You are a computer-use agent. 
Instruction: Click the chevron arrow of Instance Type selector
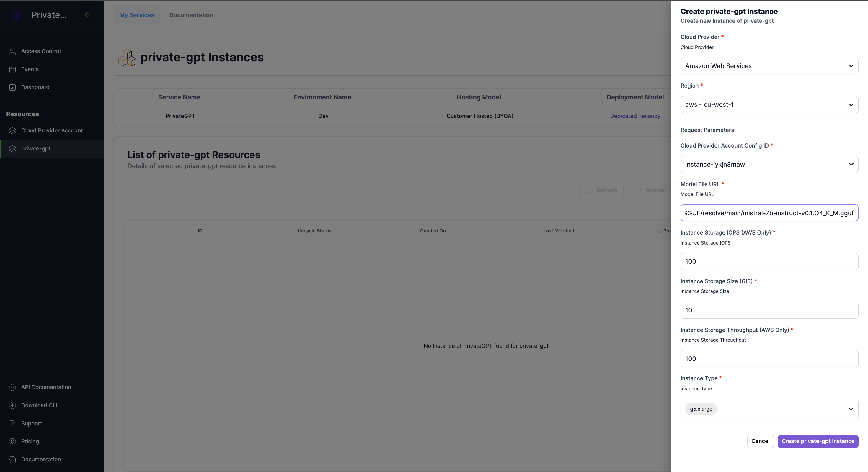(x=851, y=409)
